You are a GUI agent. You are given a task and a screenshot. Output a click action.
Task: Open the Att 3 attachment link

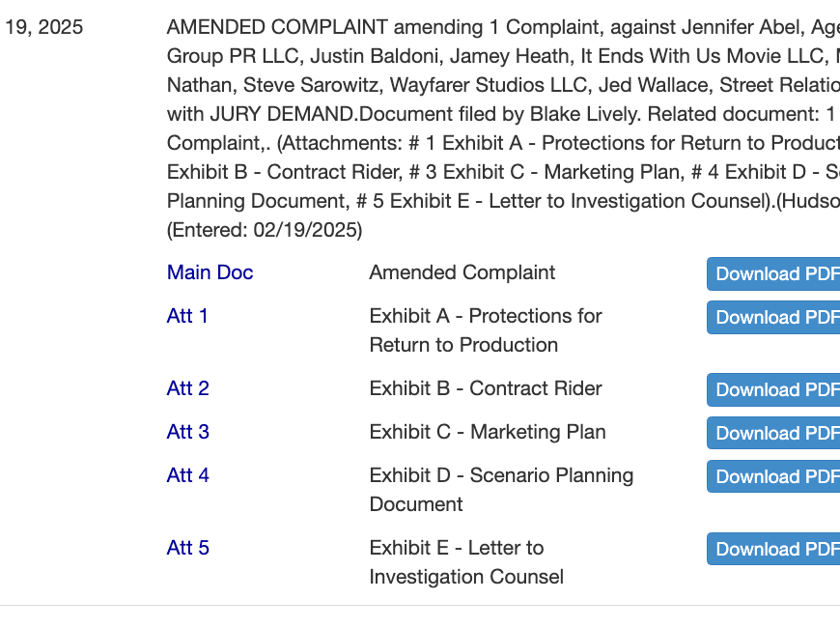click(x=187, y=432)
